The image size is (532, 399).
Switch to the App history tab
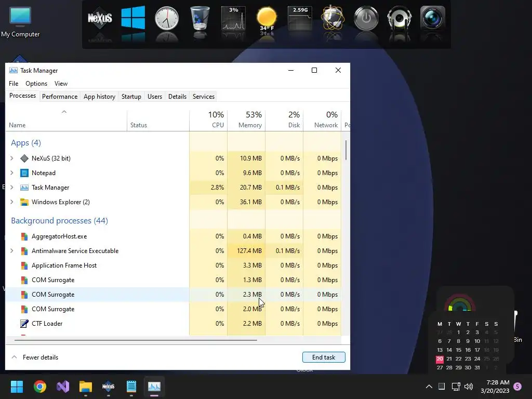(99, 96)
